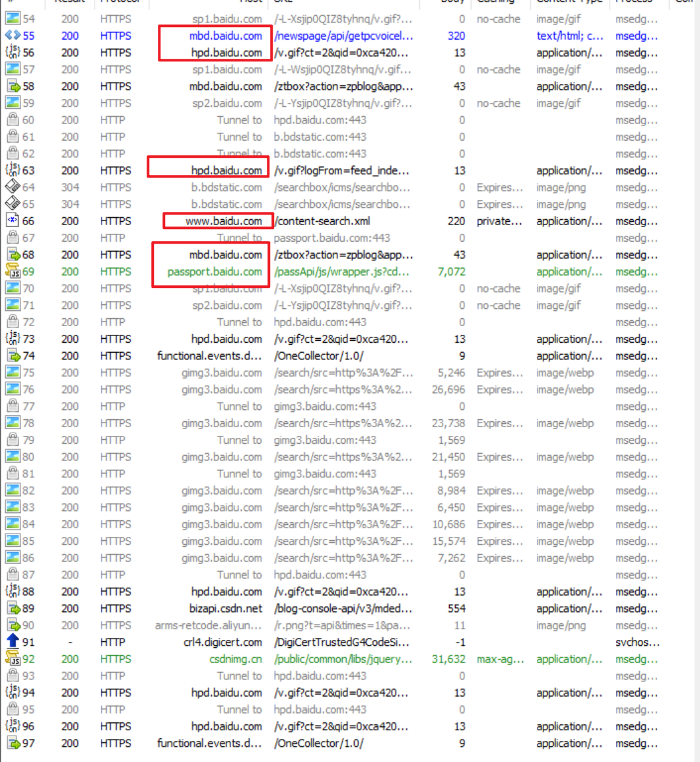The height and width of the screenshot is (762, 700).
Task: Select arms-retcode.aliyun host row
Action: [x=209, y=625]
